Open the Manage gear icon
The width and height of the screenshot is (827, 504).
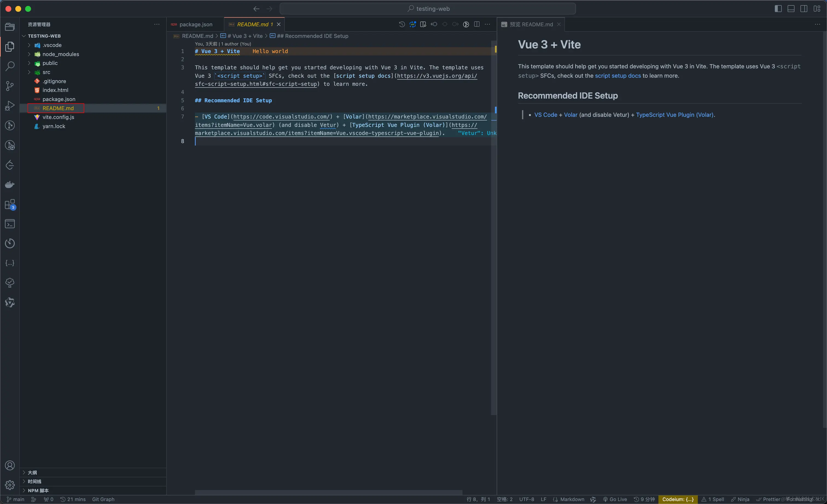tap(10, 485)
